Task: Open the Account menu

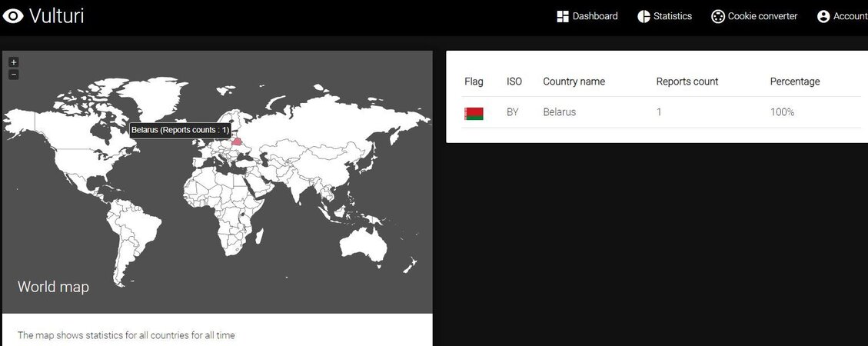Action: [843, 17]
